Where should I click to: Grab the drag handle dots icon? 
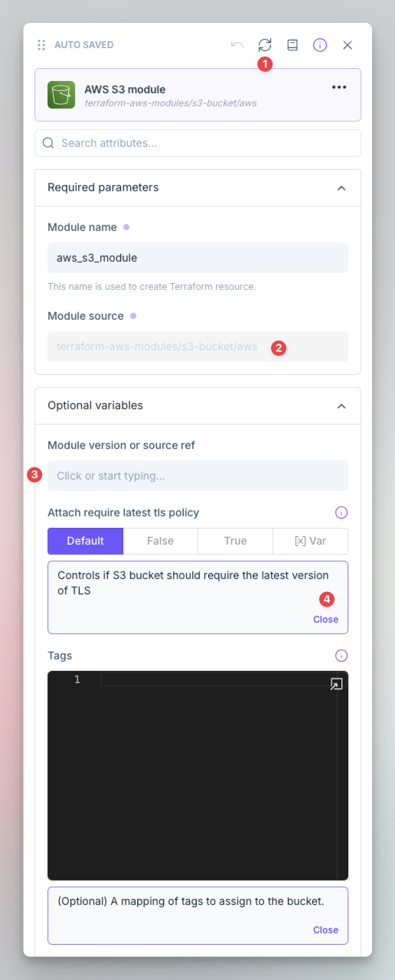[x=41, y=45]
